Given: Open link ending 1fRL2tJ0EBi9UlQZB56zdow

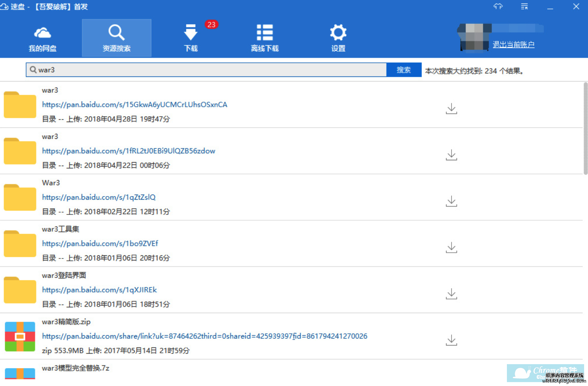Looking at the screenshot, I should click(129, 151).
